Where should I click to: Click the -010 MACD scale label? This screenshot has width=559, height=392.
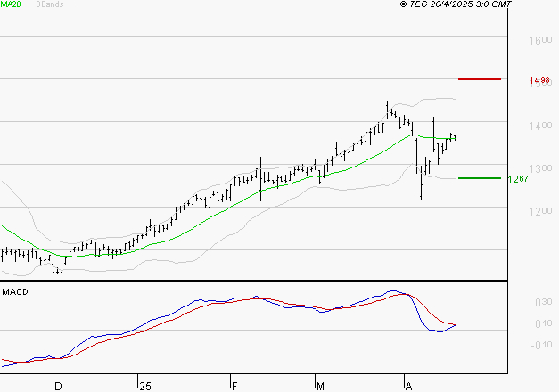point(541,345)
